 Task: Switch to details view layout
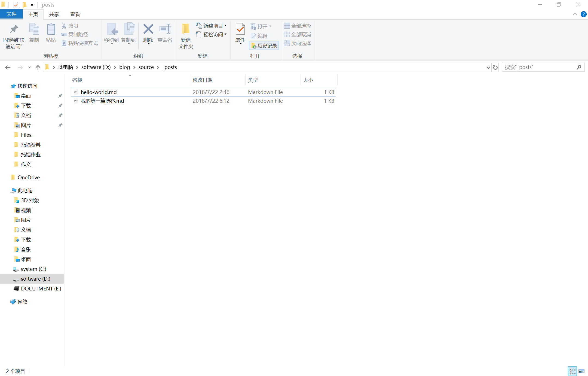click(x=572, y=371)
